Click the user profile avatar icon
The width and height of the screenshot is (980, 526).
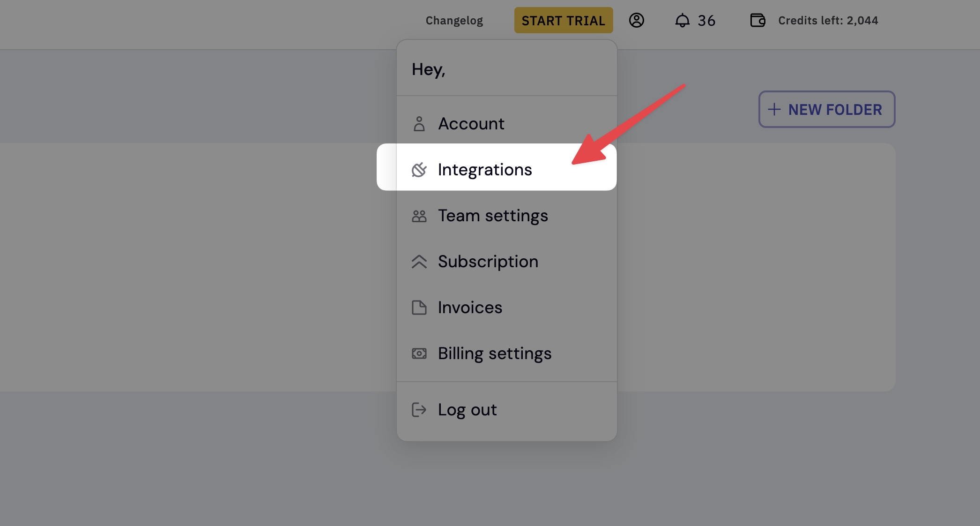coord(636,20)
